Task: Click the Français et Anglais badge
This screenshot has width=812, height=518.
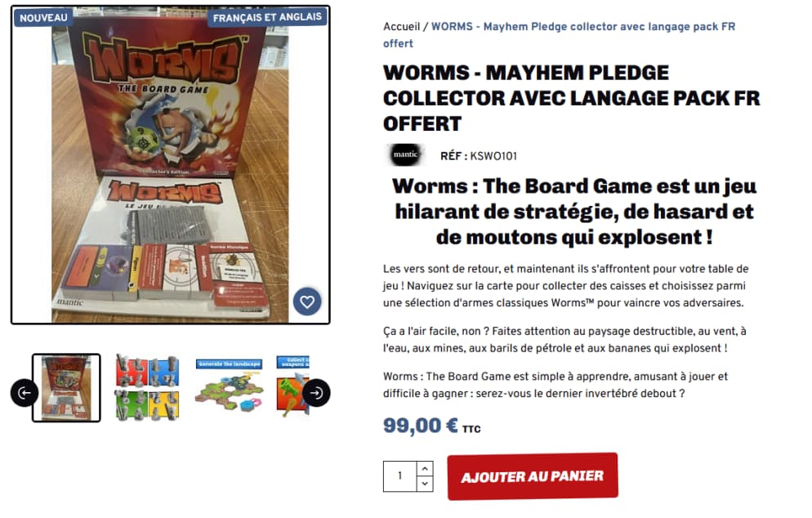Action: tap(267, 18)
